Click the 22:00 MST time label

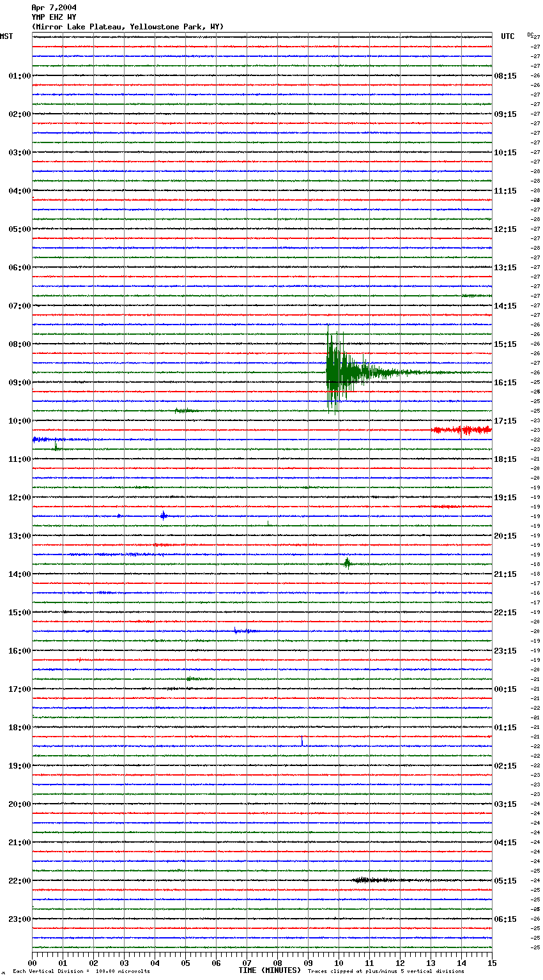pos(20,881)
